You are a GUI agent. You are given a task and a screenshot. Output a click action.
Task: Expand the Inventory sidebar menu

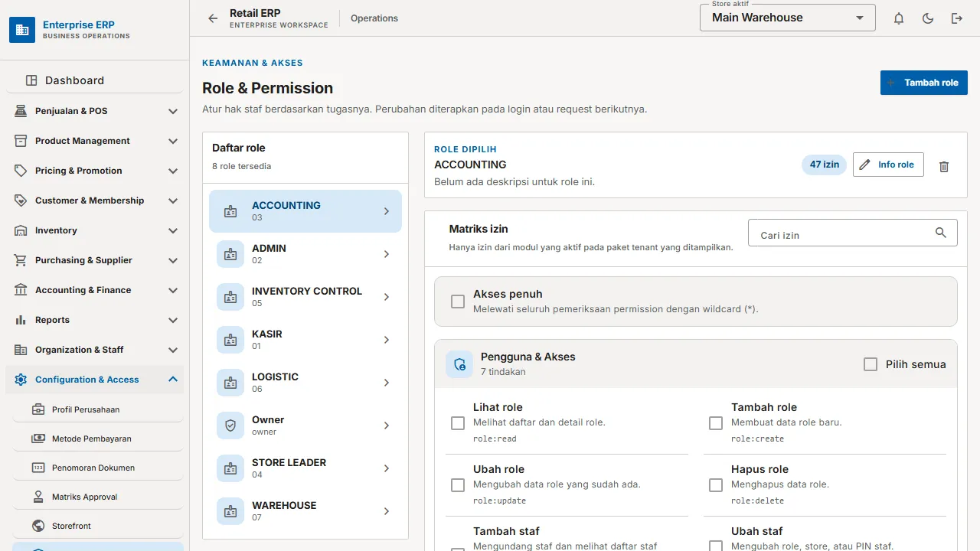point(96,230)
